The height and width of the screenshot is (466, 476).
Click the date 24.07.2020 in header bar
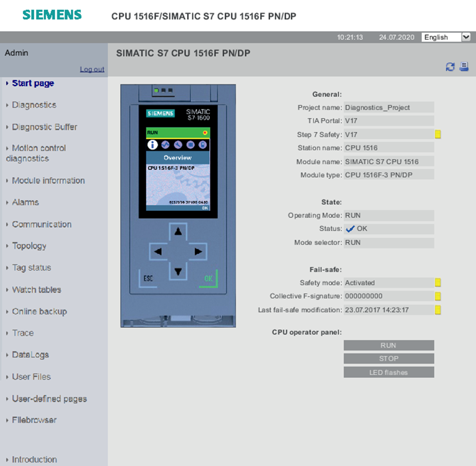coord(396,37)
